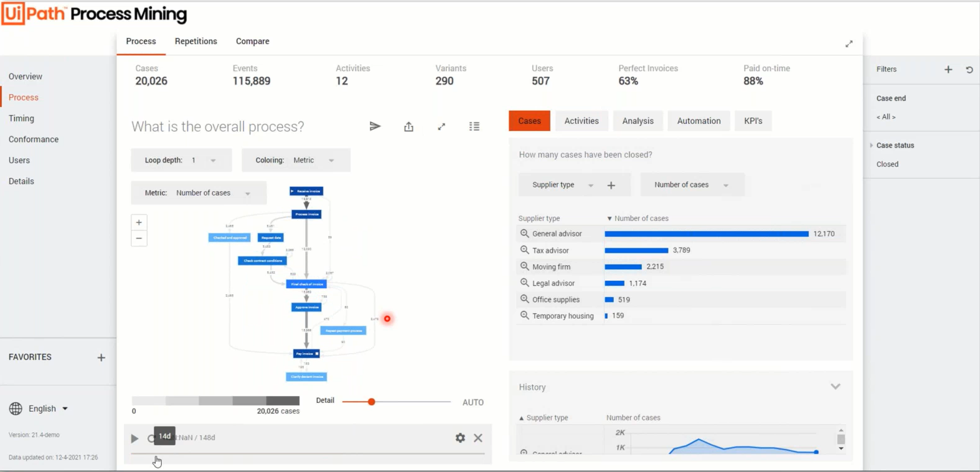Viewport: 980px width, 472px height.
Task: Open the process graph list view icon
Action: click(x=474, y=126)
